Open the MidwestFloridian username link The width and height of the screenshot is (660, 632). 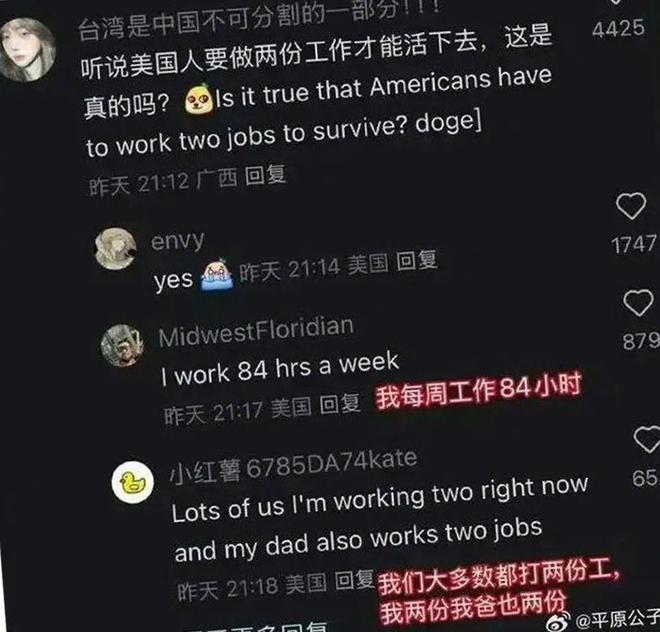coord(256,332)
